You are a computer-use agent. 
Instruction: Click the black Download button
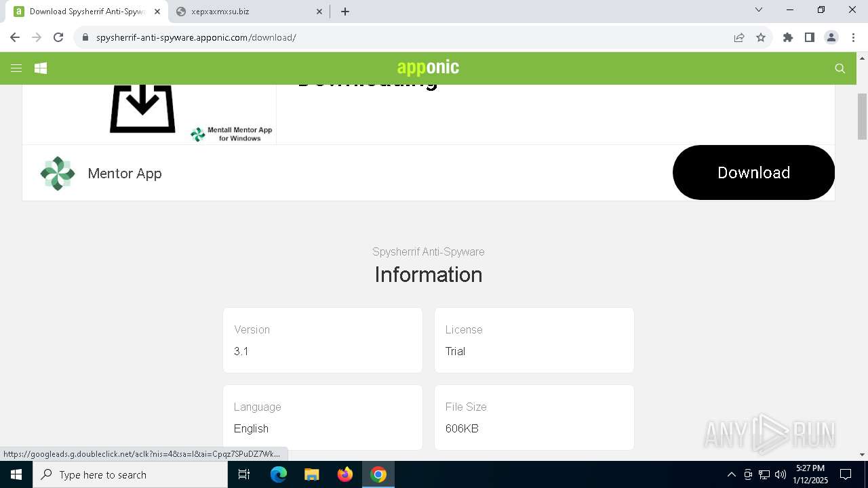753,172
